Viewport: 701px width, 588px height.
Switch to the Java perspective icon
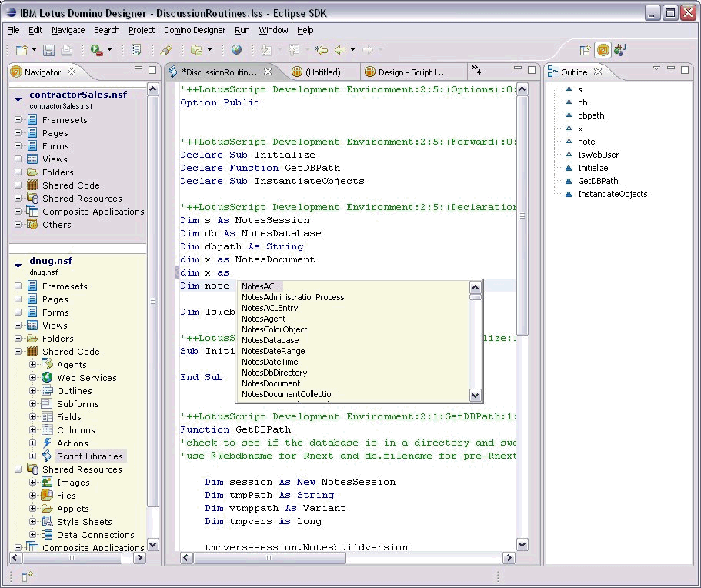point(620,50)
